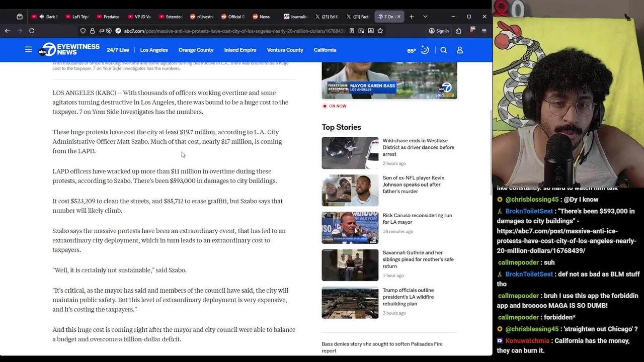644x362 pixels.
Task: Switch to the Journalist AP tab
Action: tap(295, 17)
